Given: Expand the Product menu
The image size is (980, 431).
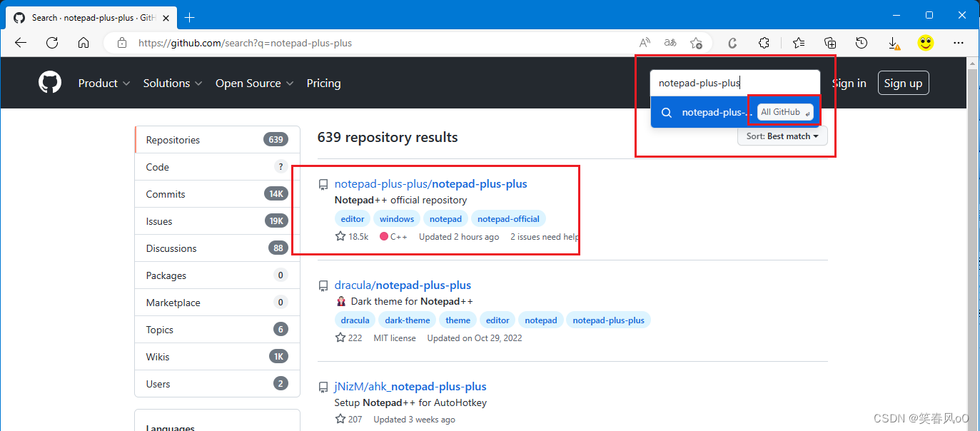Looking at the screenshot, I should tap(104, 83).
